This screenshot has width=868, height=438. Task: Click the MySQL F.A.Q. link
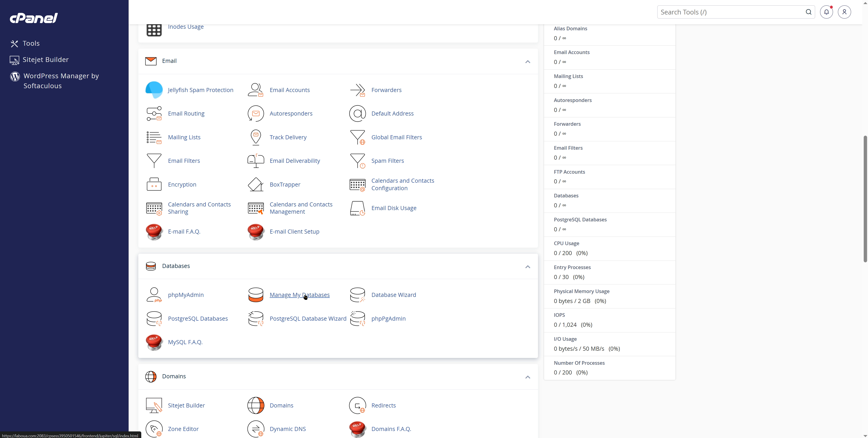185,342
